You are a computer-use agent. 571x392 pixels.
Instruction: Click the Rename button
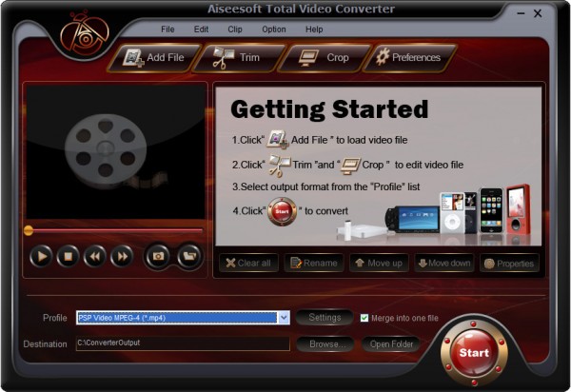pyautogui.click(x=314, y=263)
